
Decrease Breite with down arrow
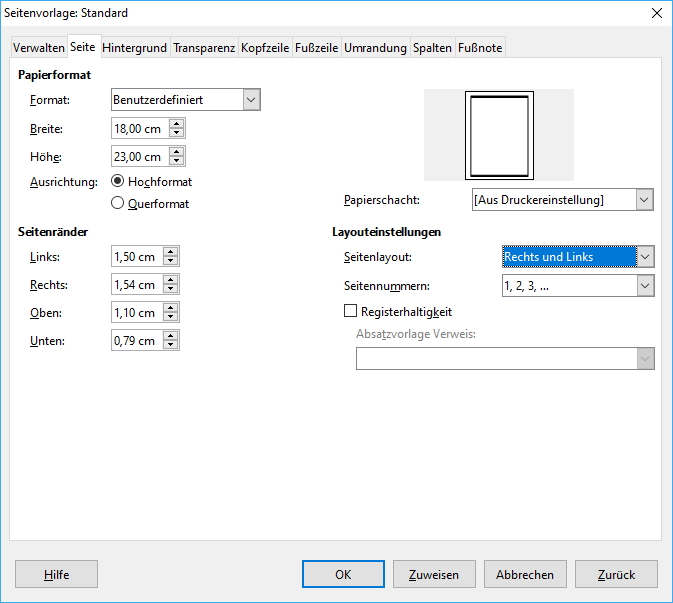[177, 133]
